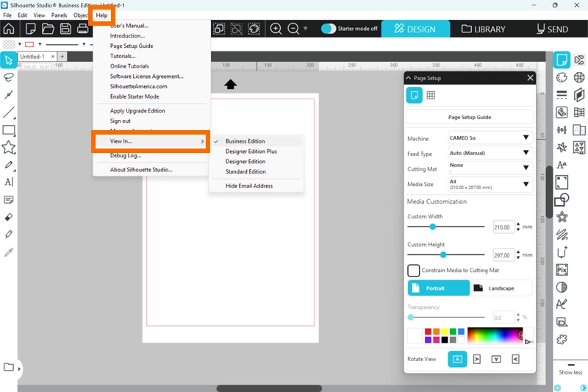588x392 pixels.
Task: Pick the Eraser tool
Action: tap(9, 218)
